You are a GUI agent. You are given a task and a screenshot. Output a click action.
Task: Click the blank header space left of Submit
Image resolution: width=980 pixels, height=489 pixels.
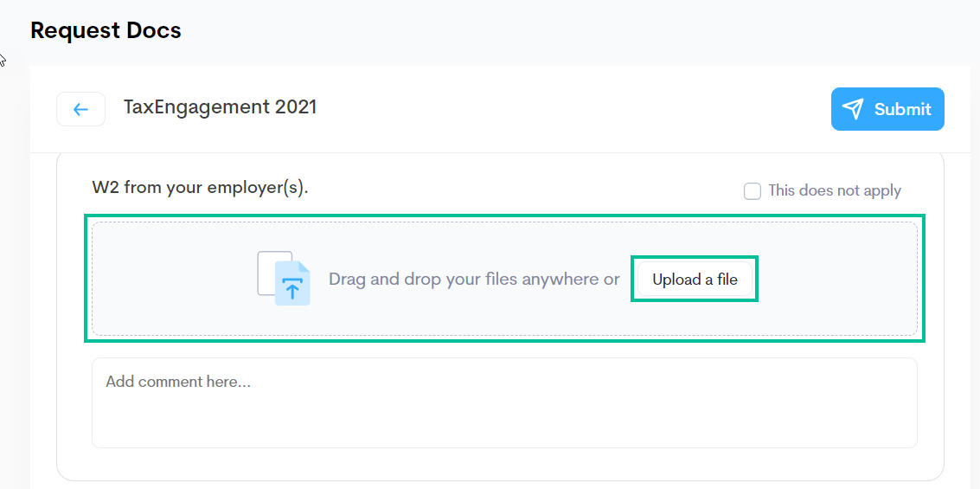pos(573,109)
